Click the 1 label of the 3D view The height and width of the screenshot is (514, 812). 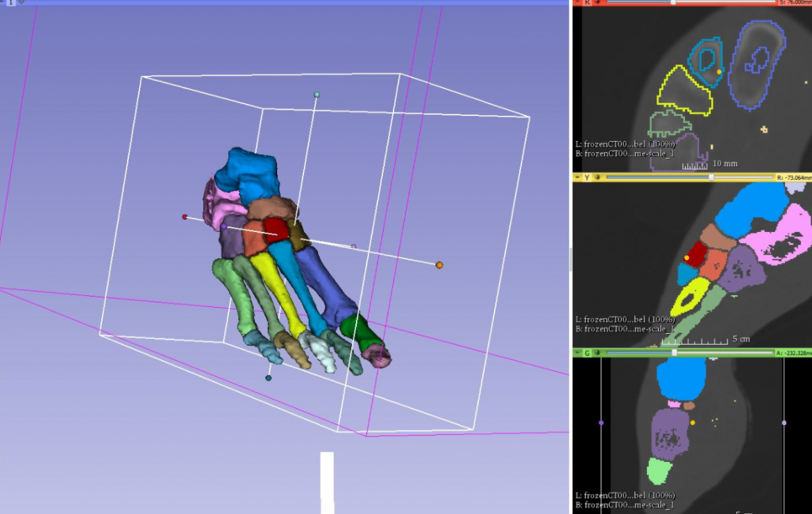(10, 3)
